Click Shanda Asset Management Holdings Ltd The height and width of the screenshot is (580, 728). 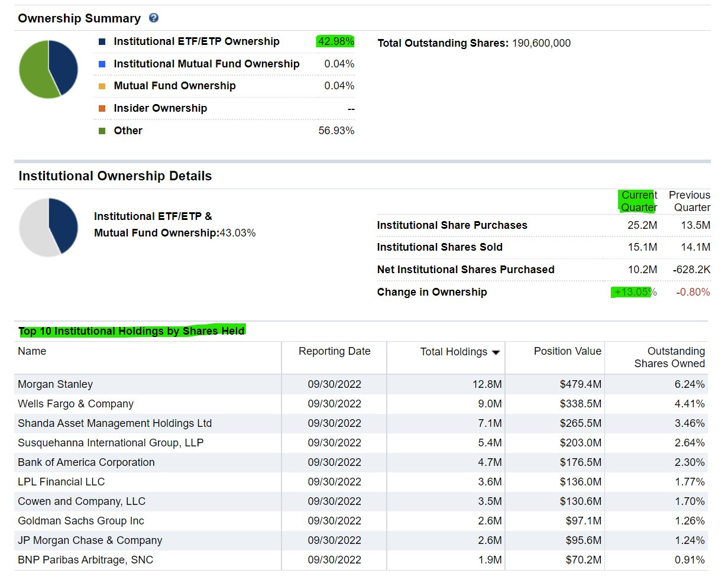[x=115, y=423]
